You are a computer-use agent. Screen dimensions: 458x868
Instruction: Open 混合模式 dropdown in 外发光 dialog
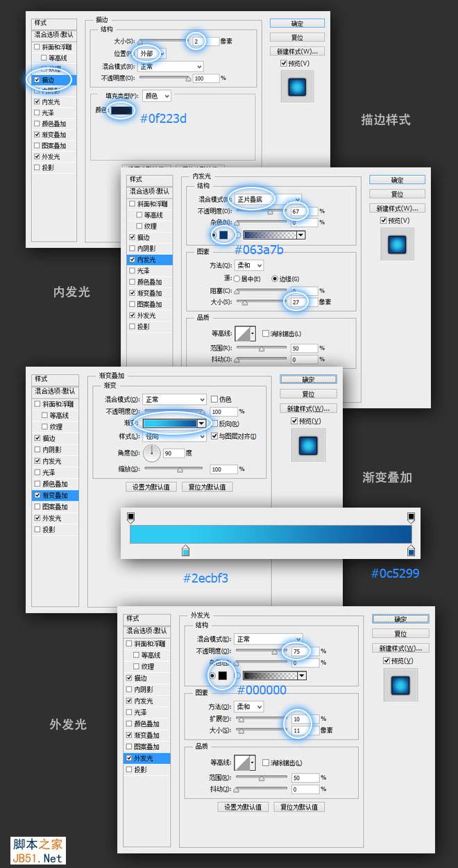[269, 639]
